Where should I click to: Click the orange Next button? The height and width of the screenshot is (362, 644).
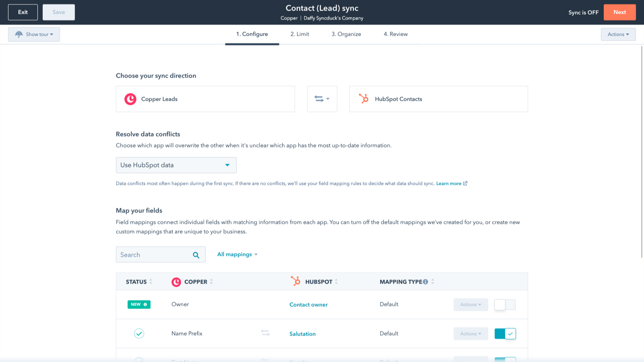pyautogui.click(x=619, y=12)
